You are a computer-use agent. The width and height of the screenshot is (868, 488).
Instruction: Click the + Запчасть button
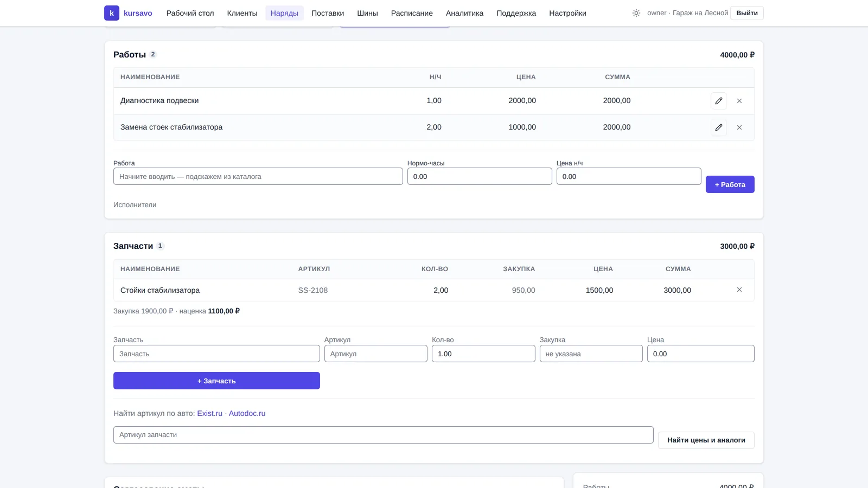216,381
